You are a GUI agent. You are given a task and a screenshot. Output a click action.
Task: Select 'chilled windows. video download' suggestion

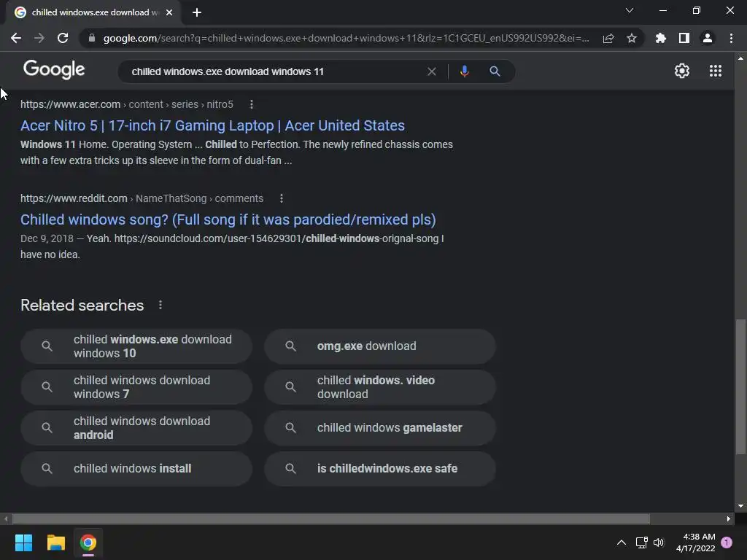379,387
